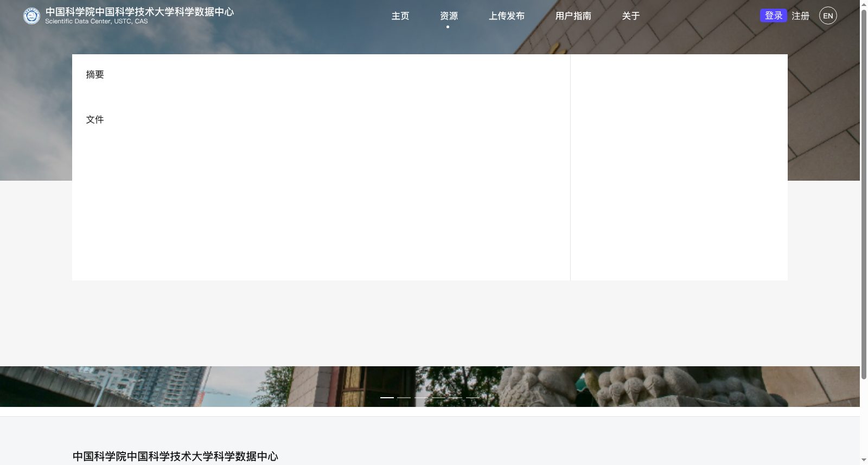Click the 文件 section heading
Image resolution: width=868 pixels, height=465 pixels.
[x=95, y=119]
